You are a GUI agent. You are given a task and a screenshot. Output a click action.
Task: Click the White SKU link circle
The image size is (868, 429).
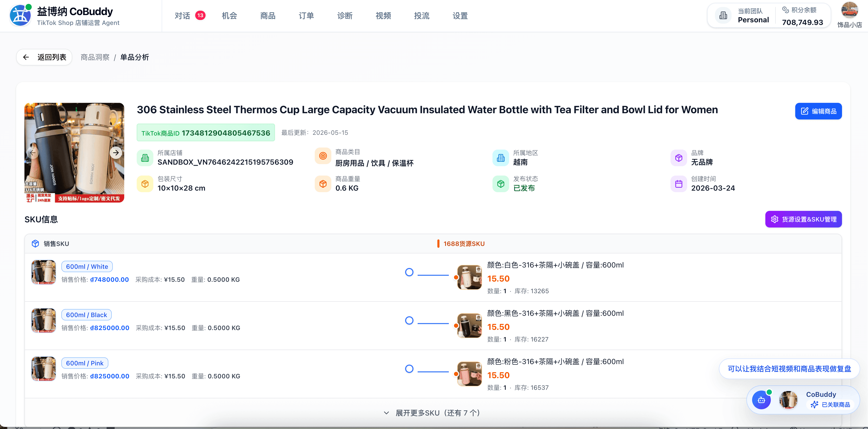point(409,272)
